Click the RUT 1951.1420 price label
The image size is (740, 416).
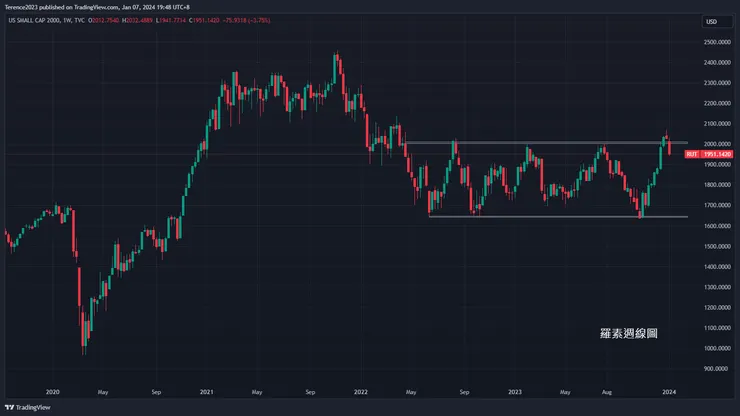(x=709, y=154)
